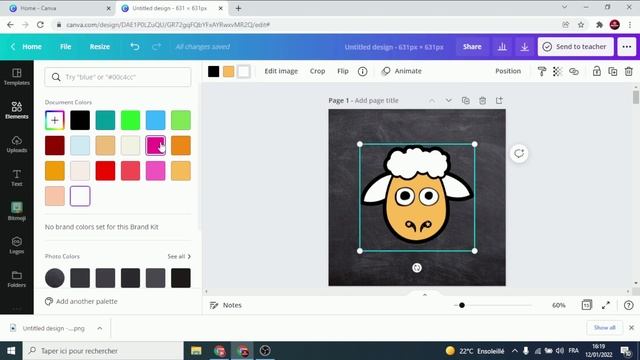Screen dimensions: 640x360
Task: Click the download icon in header
Action: tap(524, 47)
